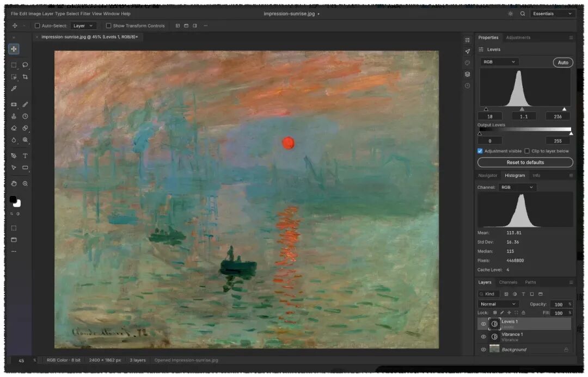588x377 pixels.
Task: Open the Normal blend mode dropdown
Action: click(498, 304)
